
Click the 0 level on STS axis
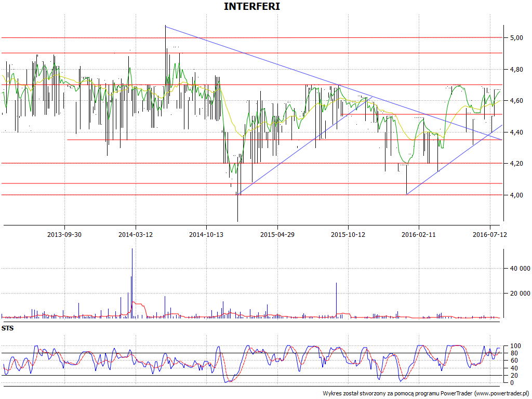[512, 383]
